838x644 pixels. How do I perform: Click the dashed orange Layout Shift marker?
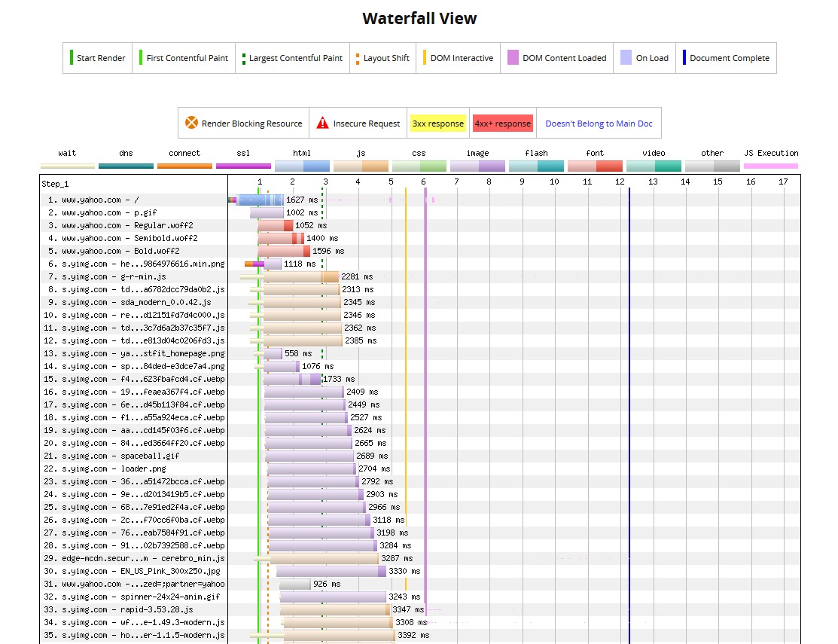tap(358, 58)
